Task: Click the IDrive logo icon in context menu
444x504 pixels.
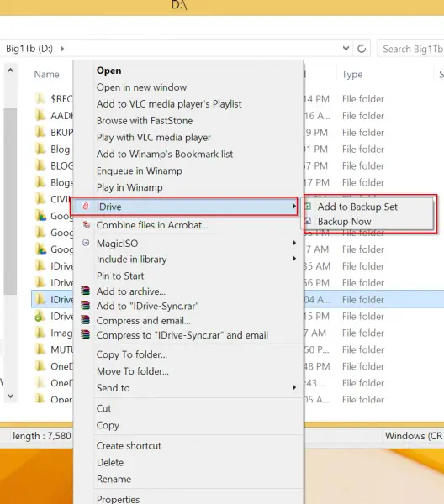Action: tap(86, 207)
